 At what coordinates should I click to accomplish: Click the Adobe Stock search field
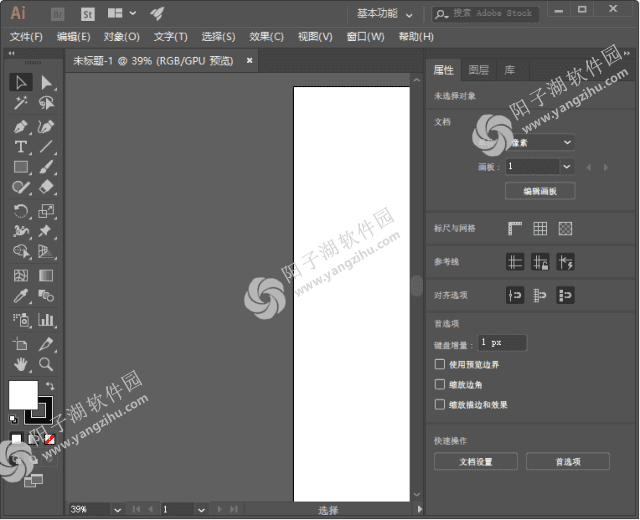485,14
